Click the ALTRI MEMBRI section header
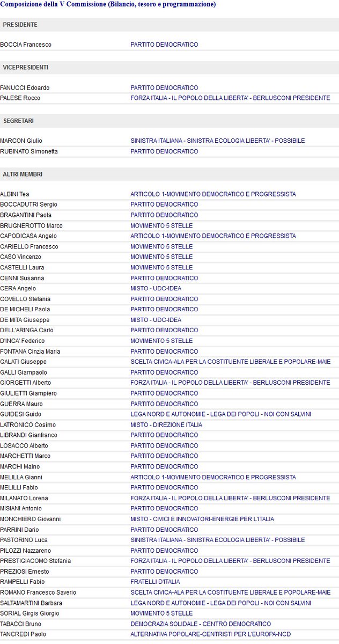This screenshot has width=339, height=644. [x=169, y=174]
